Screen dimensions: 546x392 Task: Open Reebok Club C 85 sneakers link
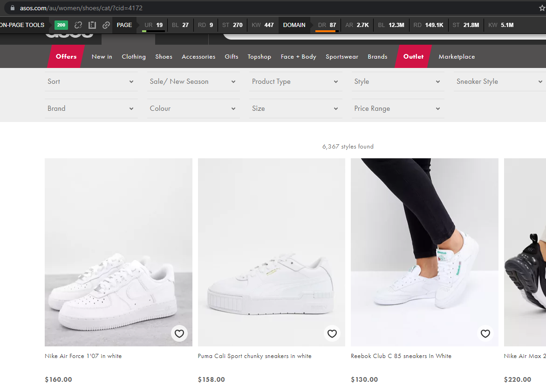coord(401,356)
